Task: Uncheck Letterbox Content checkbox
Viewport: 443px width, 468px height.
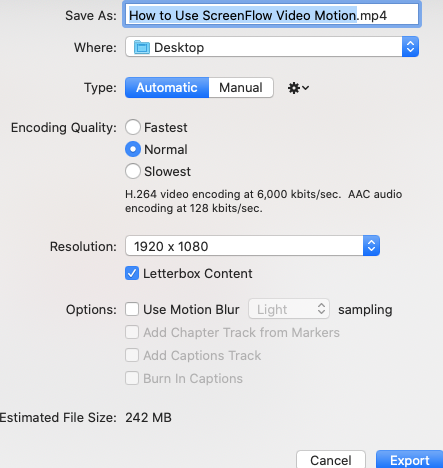Action: (x=132, y=273)
